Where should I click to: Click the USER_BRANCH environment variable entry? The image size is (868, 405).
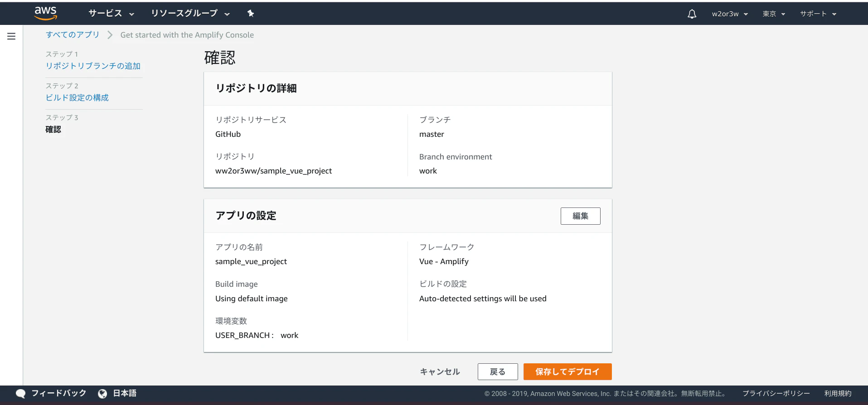tap(257, 335)
